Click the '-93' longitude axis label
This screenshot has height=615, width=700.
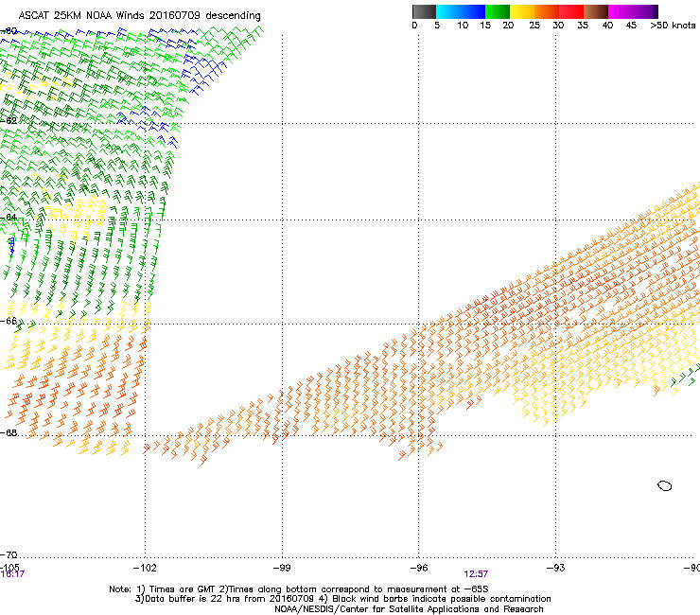[x=556, y=568]
